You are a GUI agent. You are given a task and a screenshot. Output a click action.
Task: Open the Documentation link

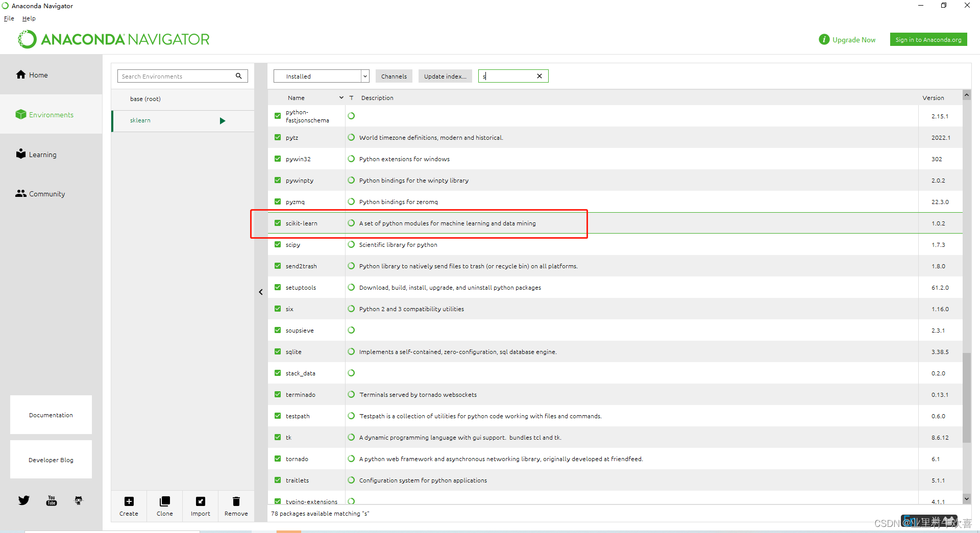pyautogui.click(x=51, y=415)
